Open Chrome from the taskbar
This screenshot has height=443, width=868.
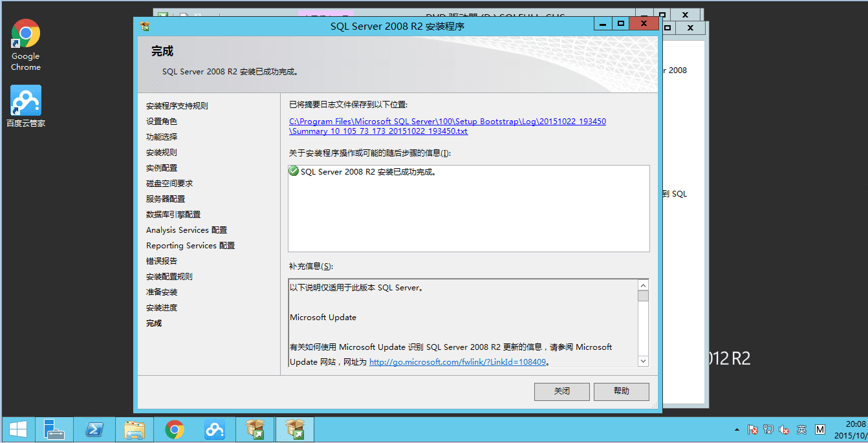click(175, 429)
